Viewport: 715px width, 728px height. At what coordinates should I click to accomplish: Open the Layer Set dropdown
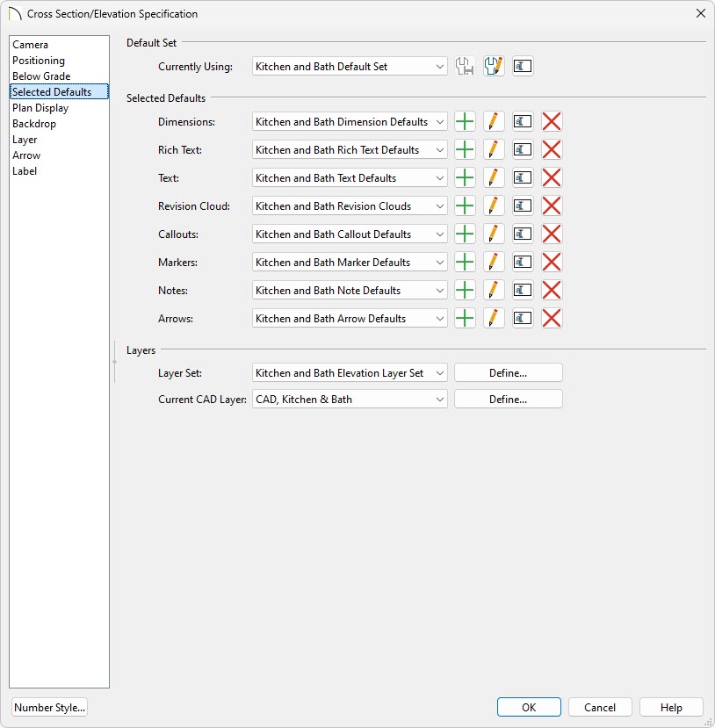click(350, 373)
